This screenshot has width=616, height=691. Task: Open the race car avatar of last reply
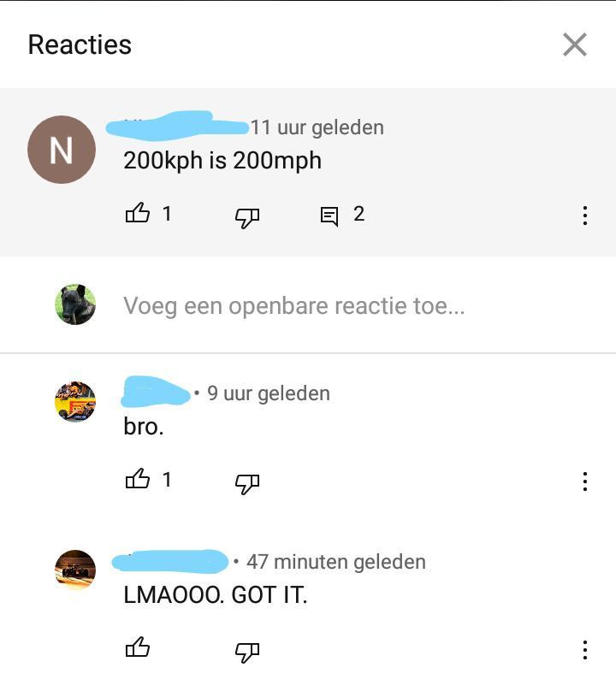[75, 570]
